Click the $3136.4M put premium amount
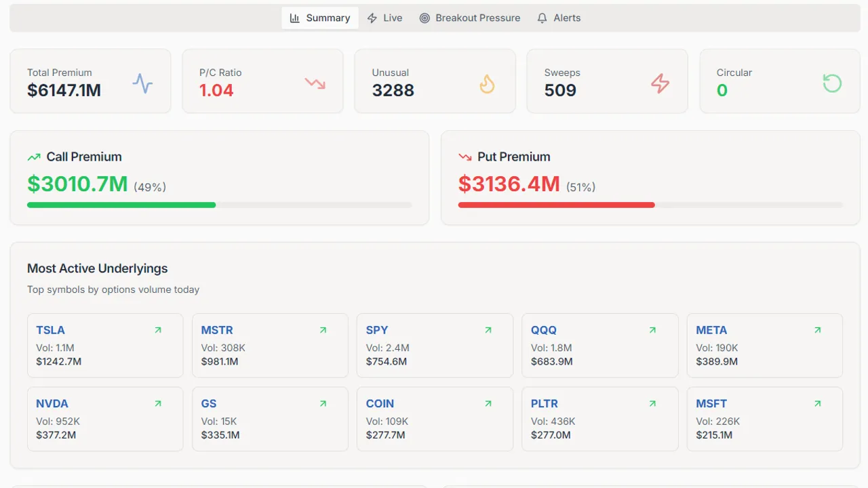Viewport: 868px width, 488px height. [x=509, y=184]
